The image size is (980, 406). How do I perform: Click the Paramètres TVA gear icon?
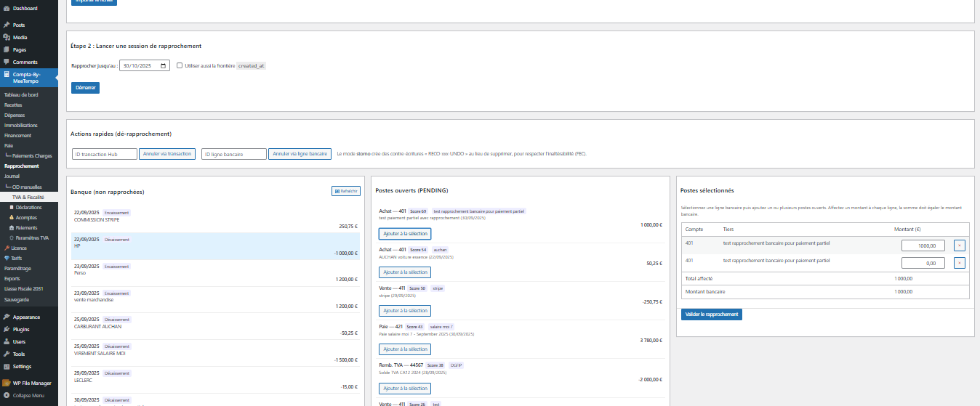12,237
